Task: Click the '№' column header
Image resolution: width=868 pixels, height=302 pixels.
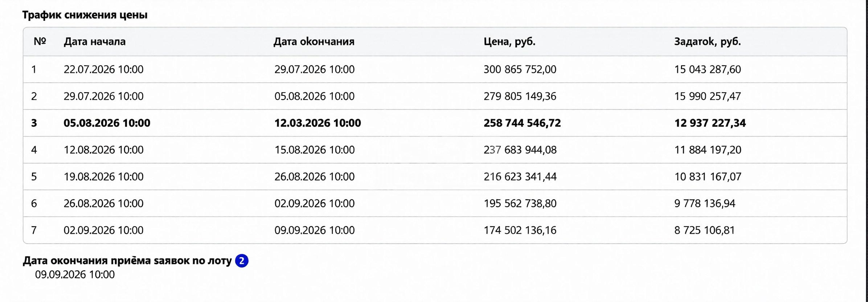Action: point(40,41)
